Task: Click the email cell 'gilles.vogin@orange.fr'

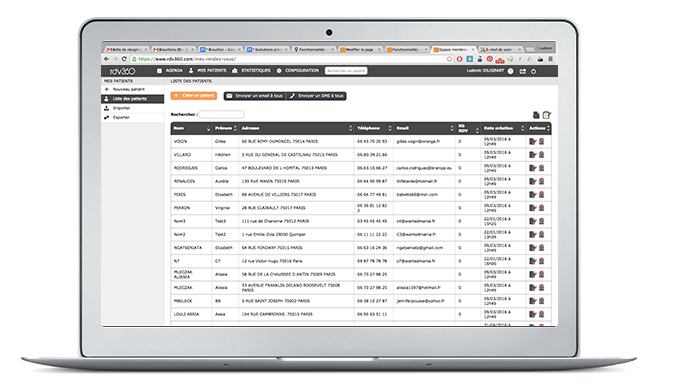Action: (x=418, y=142)
